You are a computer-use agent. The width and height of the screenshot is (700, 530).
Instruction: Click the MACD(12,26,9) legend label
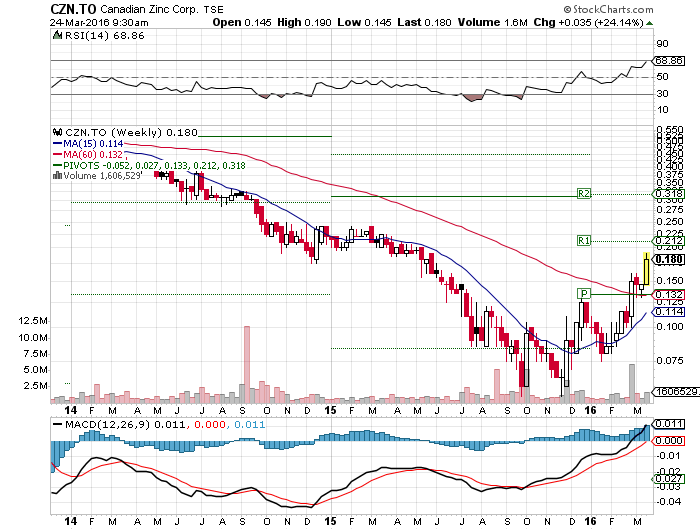pos(107,424)
